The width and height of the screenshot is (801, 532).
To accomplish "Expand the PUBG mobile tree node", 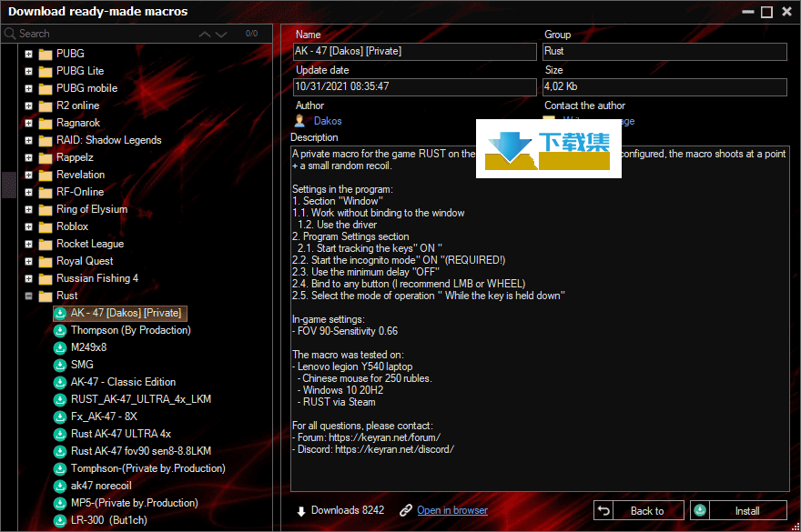I will pyautogui.click(x=28, y=88).
